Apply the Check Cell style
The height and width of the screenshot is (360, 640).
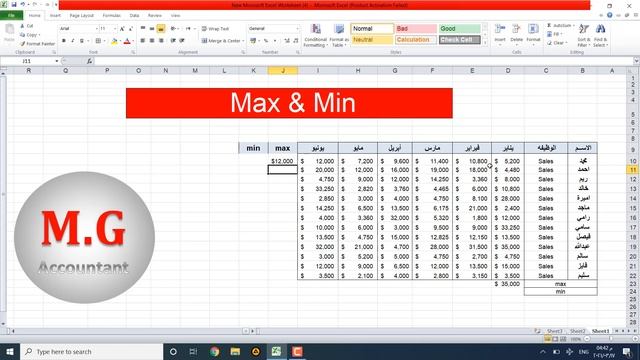click(460, 40)
